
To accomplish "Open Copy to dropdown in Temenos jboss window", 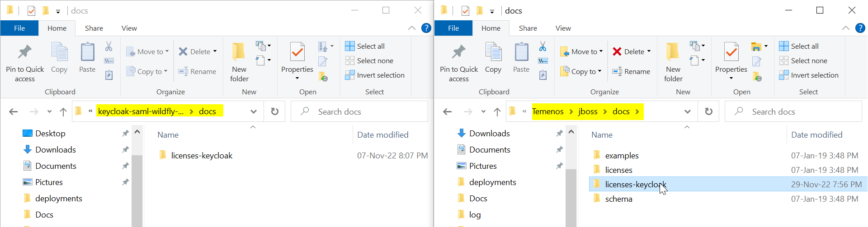I will (x=581, y=71).
